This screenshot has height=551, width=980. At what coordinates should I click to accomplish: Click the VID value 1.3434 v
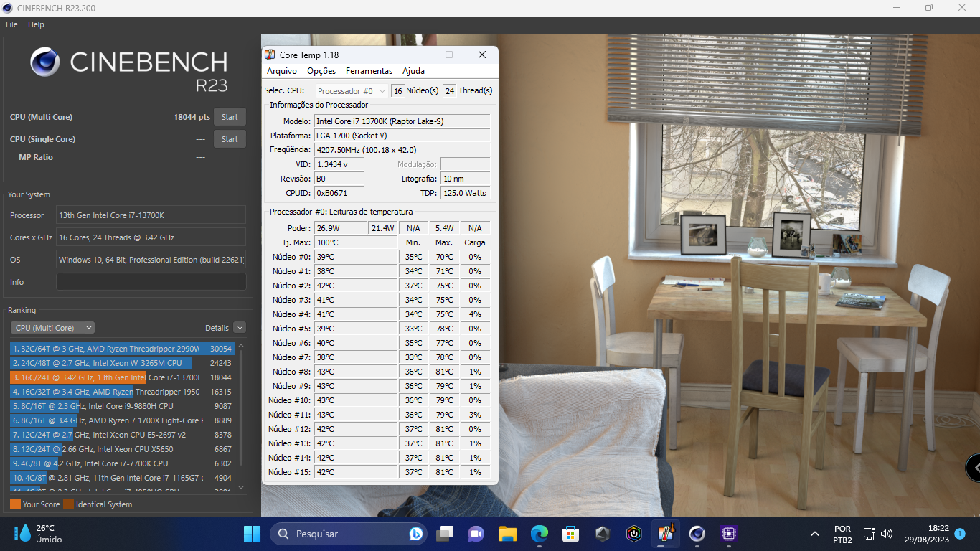click(x=339, y=164)
